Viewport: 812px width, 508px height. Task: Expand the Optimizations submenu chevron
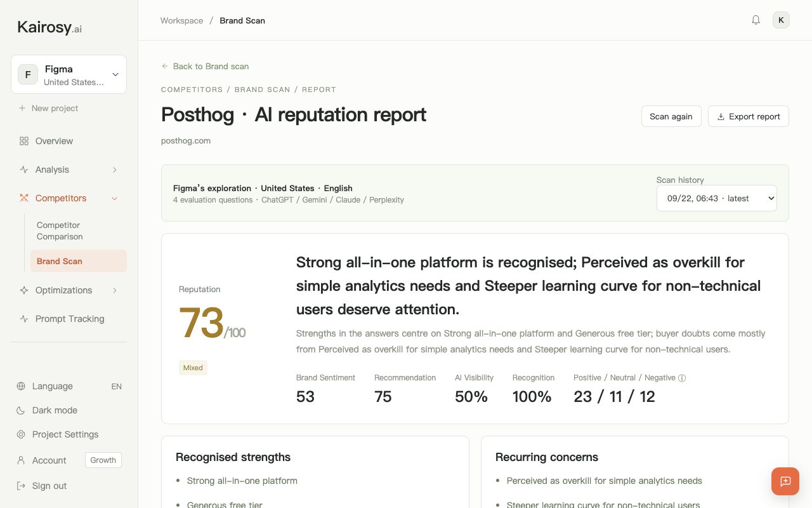coord(115,290)
